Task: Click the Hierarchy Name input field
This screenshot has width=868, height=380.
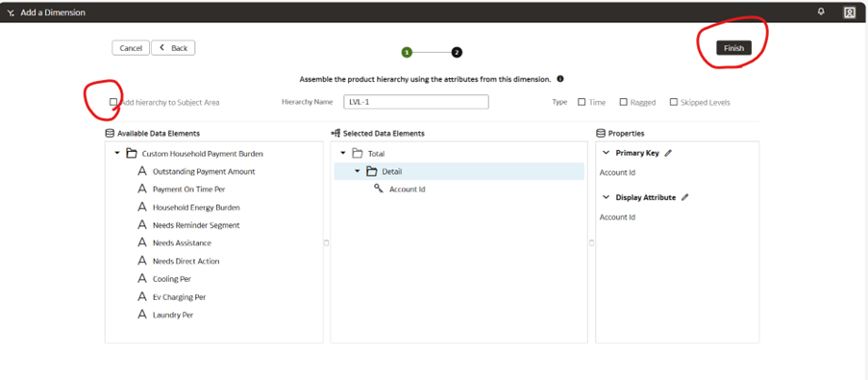Action: tap(416, 102)
